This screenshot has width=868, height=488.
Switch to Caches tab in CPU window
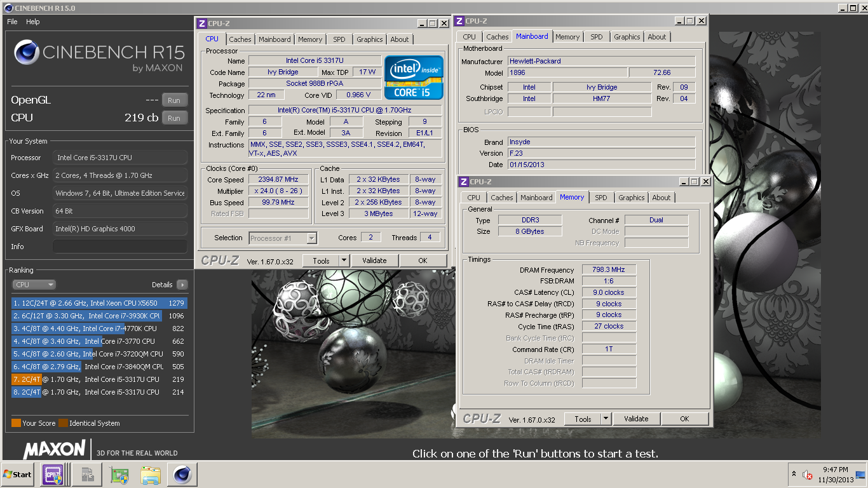point(240,39)
